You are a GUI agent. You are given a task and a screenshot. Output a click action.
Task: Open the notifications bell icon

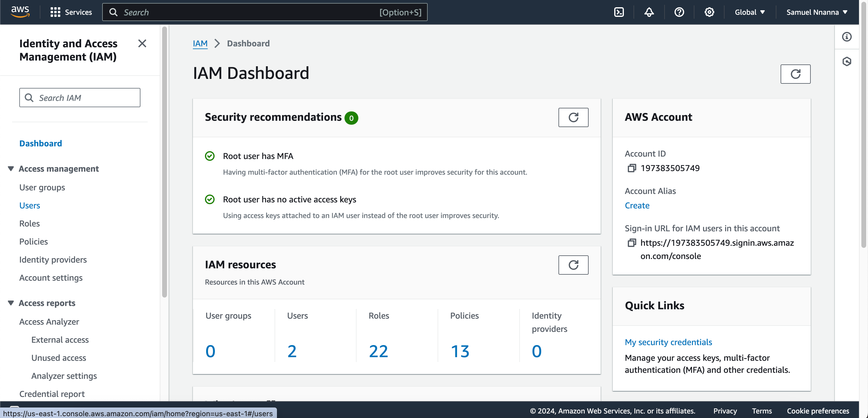[649, 12]
